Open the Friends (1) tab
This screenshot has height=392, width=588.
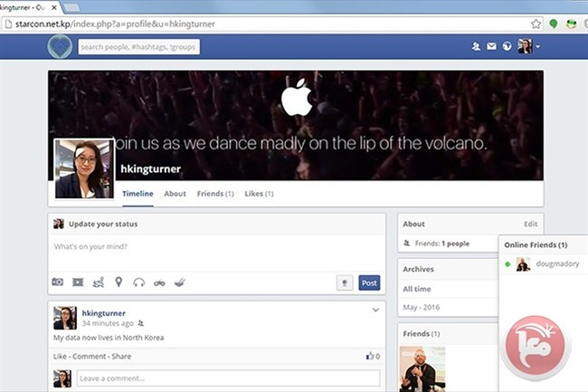tap(215, 194)
